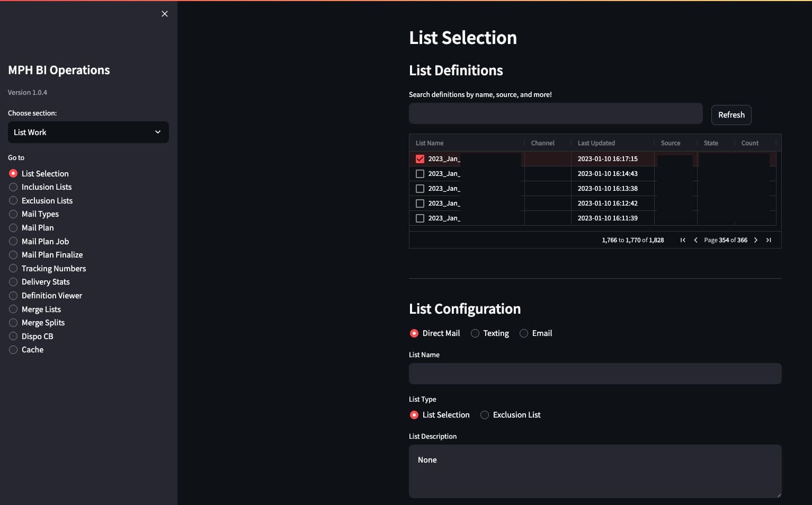Go to the Tracking Numbers section

click(x=53, y=268)
